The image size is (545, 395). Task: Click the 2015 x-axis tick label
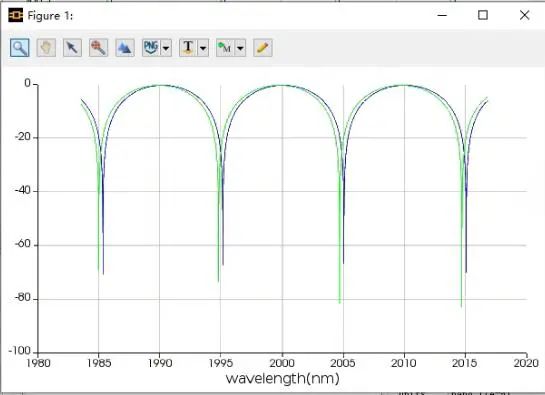(465, 363)
